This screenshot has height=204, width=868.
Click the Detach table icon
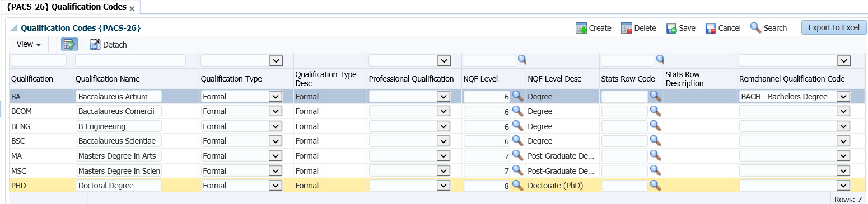coord(95,44)
